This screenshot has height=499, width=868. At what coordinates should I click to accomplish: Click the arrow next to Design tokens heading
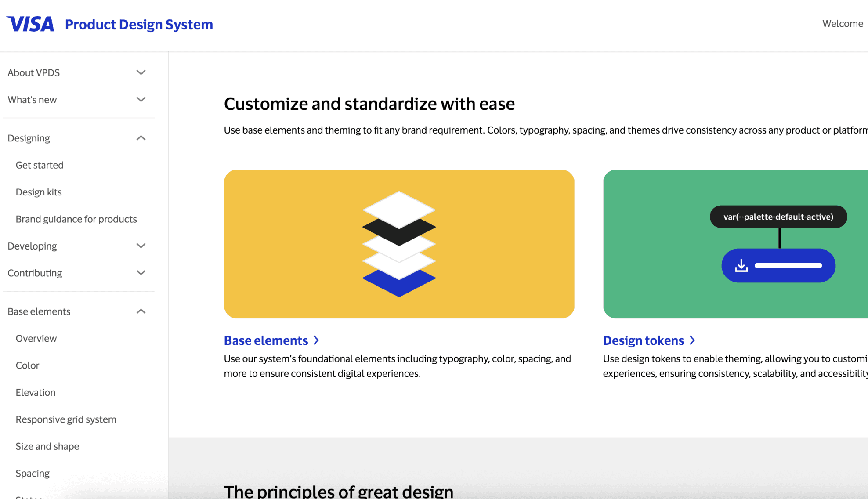coord(692,340)
